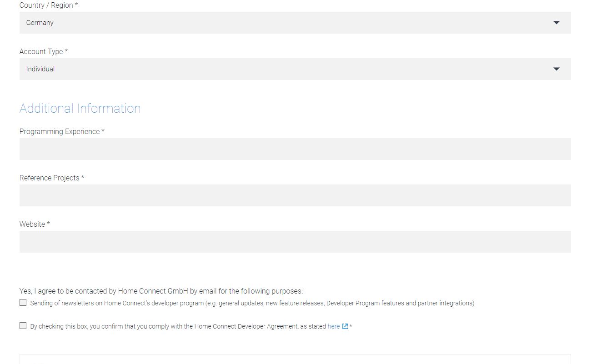
Task: Enable the developer program newsletter checkbox
Action: (23, 303)
